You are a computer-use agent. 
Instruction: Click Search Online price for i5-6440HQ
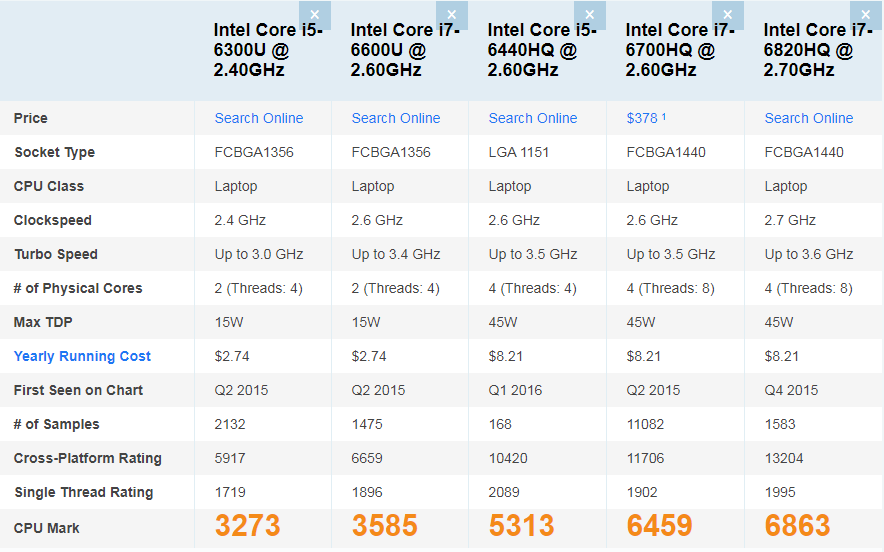[x=533, y=118]
